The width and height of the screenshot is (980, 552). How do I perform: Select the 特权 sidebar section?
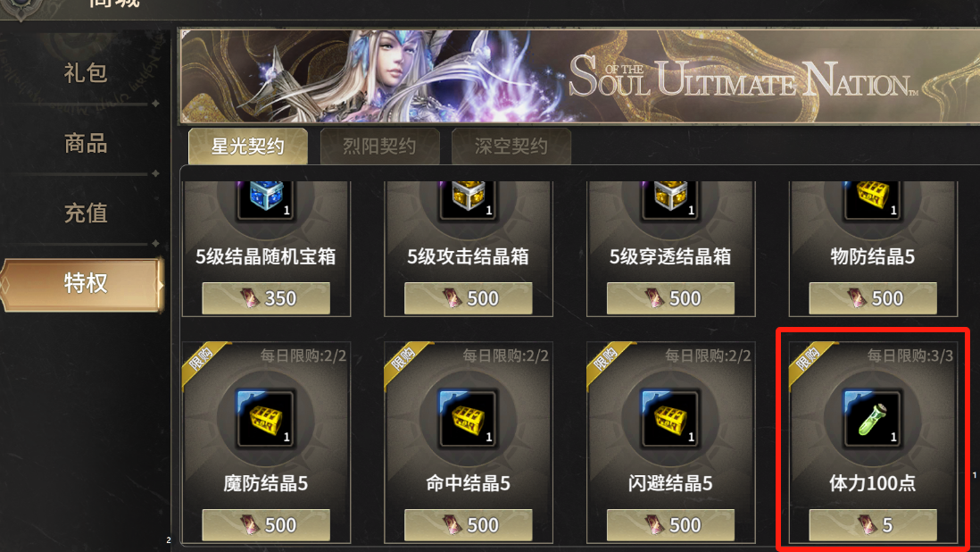(83, 284)
